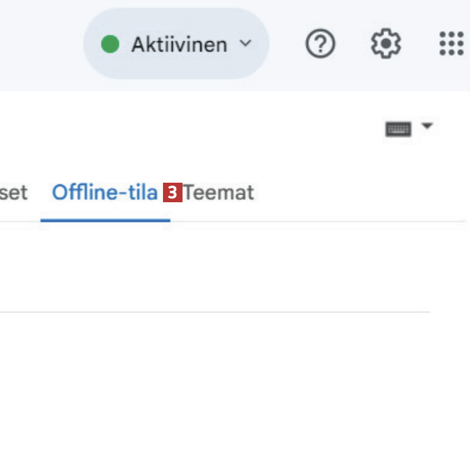470x476 pixels.
Task: Open the Aktiivinen status selector pill
Action: [176, 44]
